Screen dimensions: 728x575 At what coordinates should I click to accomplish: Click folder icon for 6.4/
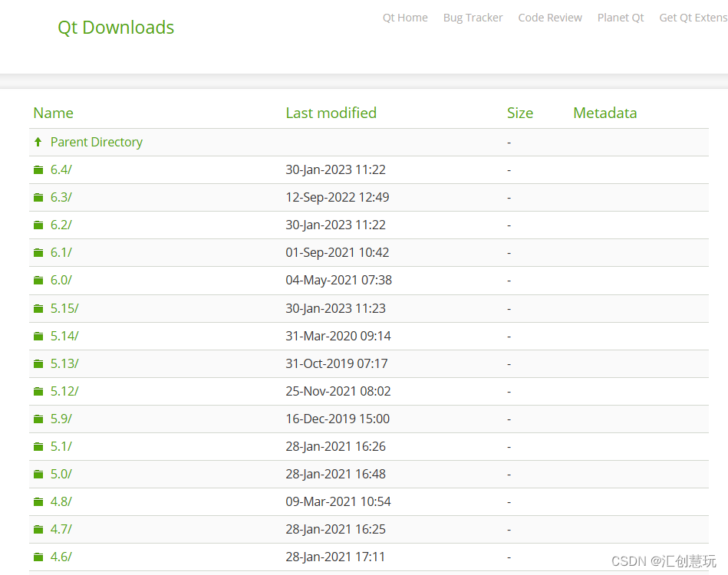tap(38, 170)
